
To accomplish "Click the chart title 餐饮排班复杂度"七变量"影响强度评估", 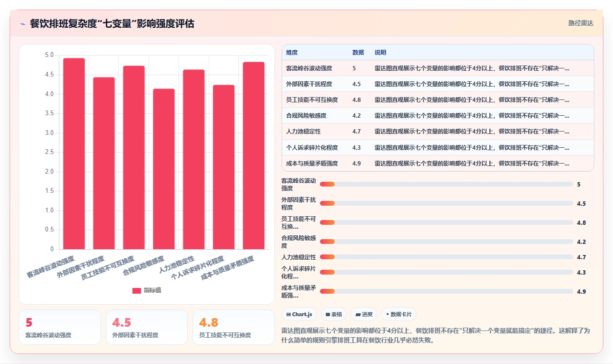I will click(x=112, y=23).
